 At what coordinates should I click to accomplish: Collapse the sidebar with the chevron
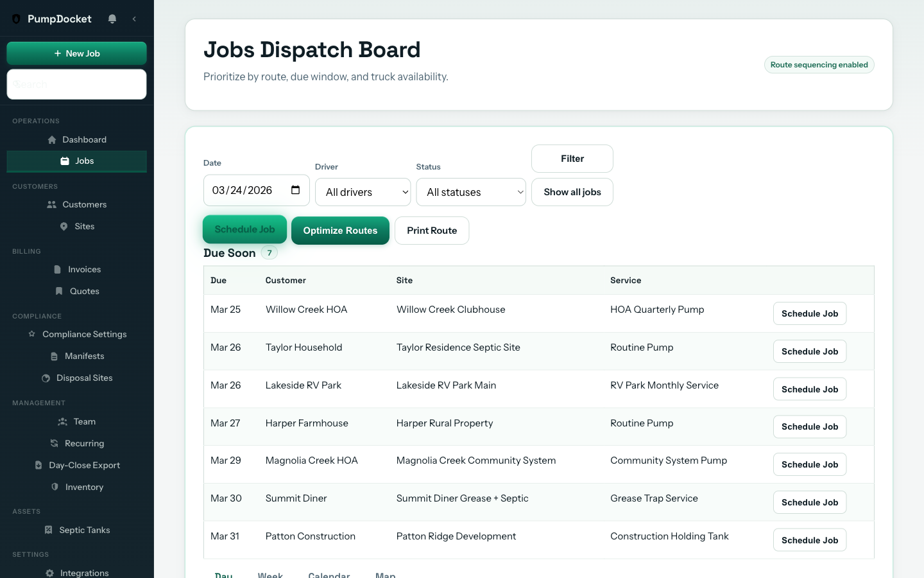tap(134, 19)
